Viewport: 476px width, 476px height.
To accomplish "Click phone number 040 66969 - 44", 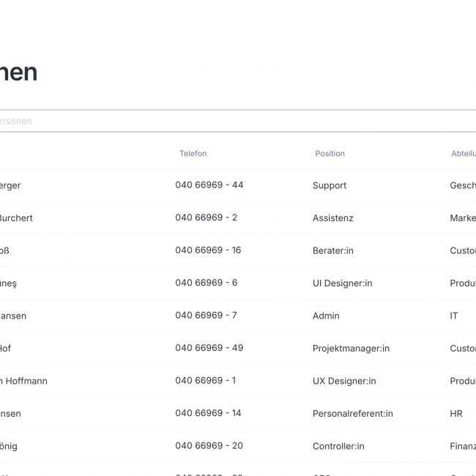I will point(209,185).
